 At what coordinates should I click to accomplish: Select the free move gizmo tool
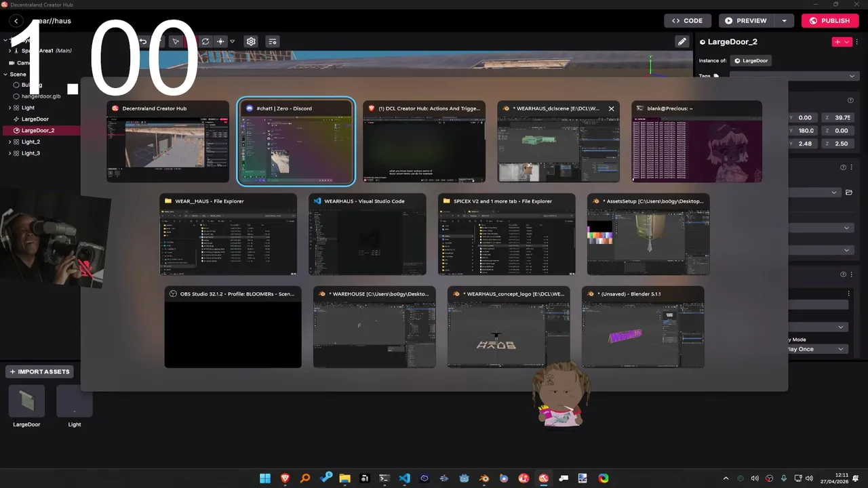tap(220, 41)
